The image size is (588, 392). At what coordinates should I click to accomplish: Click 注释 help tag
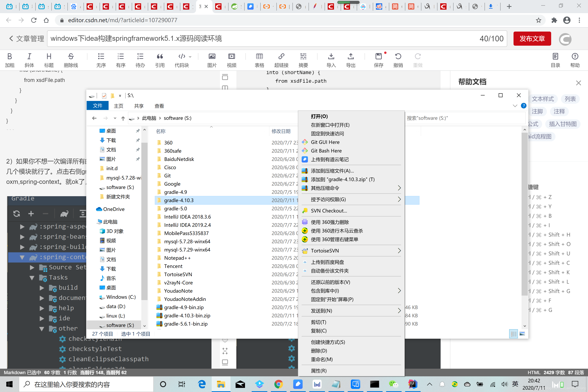click(x=559, y=112)
